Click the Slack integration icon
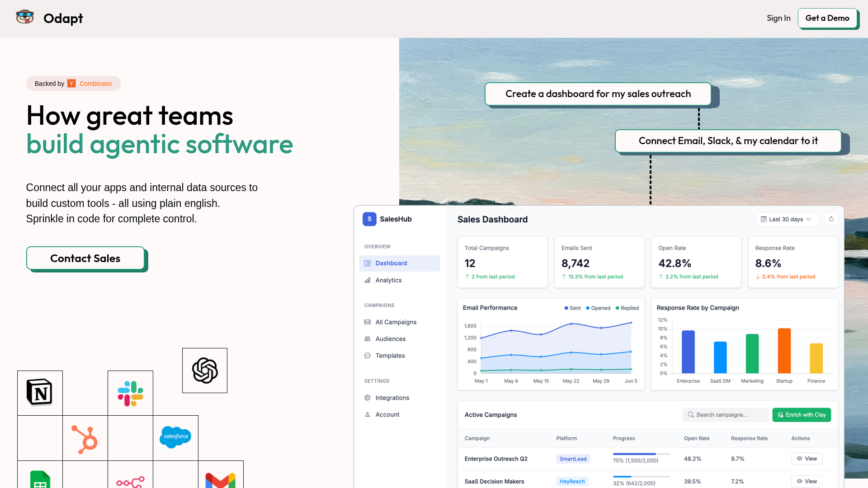The width and height of the screenshot is (868, 488). tap(130, 393)
